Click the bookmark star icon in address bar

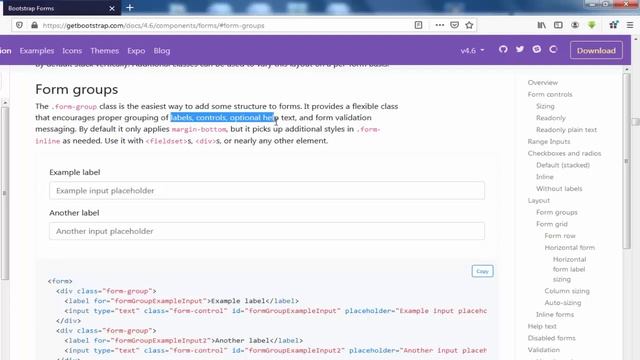coord(469,25)
